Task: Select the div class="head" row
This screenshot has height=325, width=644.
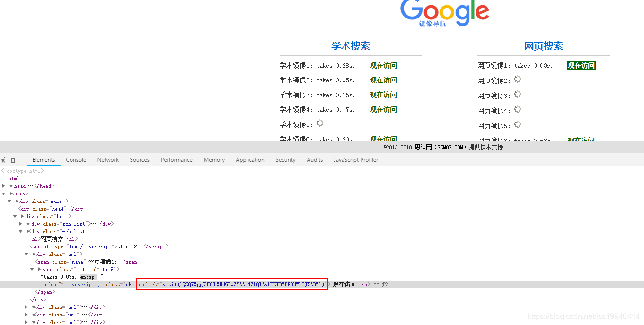Action: pyautogui.click(x=52, y=209)
